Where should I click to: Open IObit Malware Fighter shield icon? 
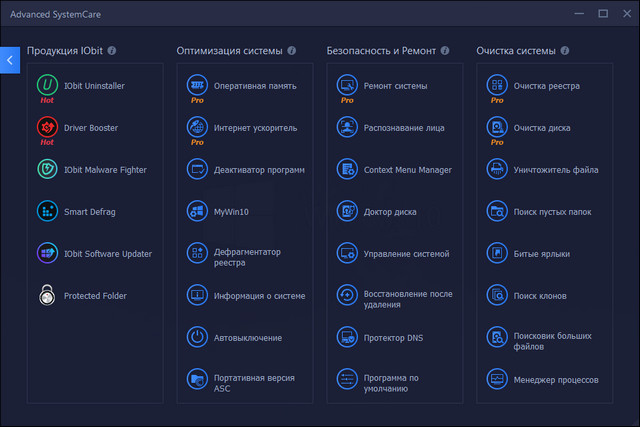48,170
